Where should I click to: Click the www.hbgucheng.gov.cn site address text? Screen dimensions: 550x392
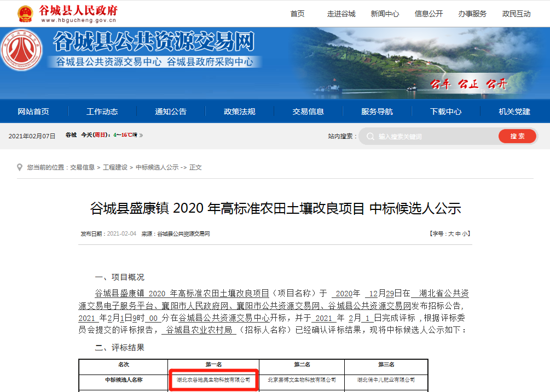pyautogui.click(x=79, y=20)
